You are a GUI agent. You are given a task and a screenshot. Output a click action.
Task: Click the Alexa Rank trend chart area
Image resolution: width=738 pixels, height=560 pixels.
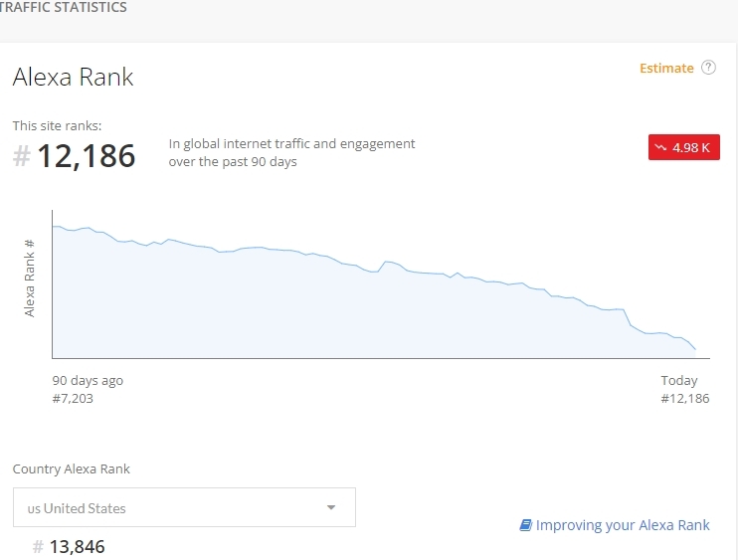pyautogui.click(x=381, y=284)
